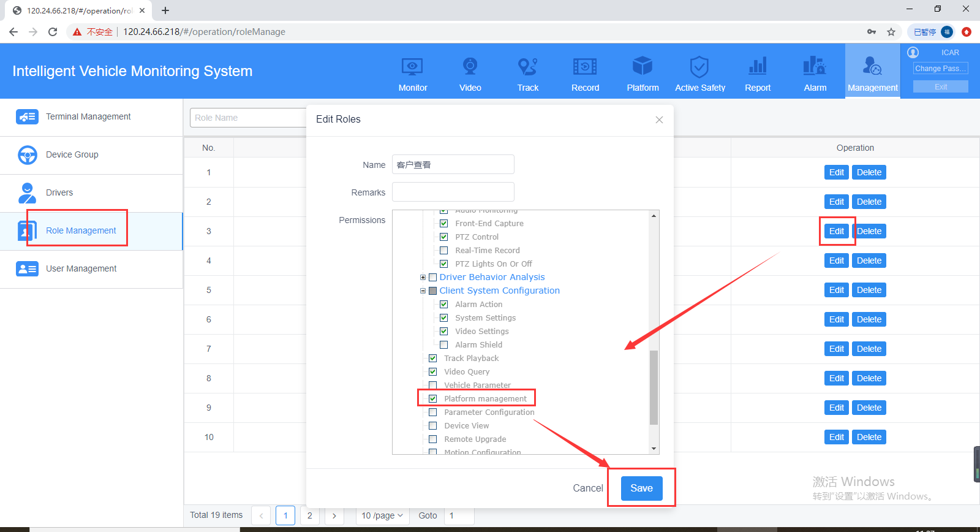980x532 pixels.
Task: Uncheck the Alarm Action permission
Action: pos(443,305)
